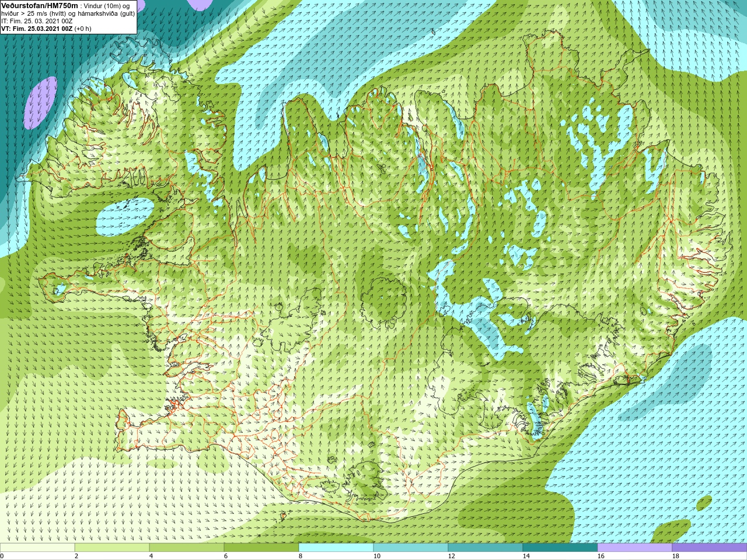Click the legend label "8"
The width and height of the screenshot is (747, 560).
[x=301, y=556]
